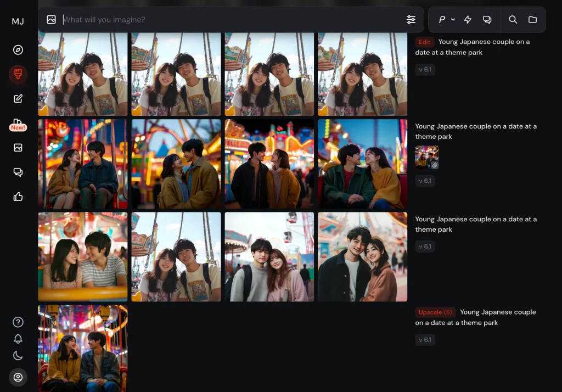
Task: Open the Organize image icon in sidebar
Action: [x=18, y=148]
